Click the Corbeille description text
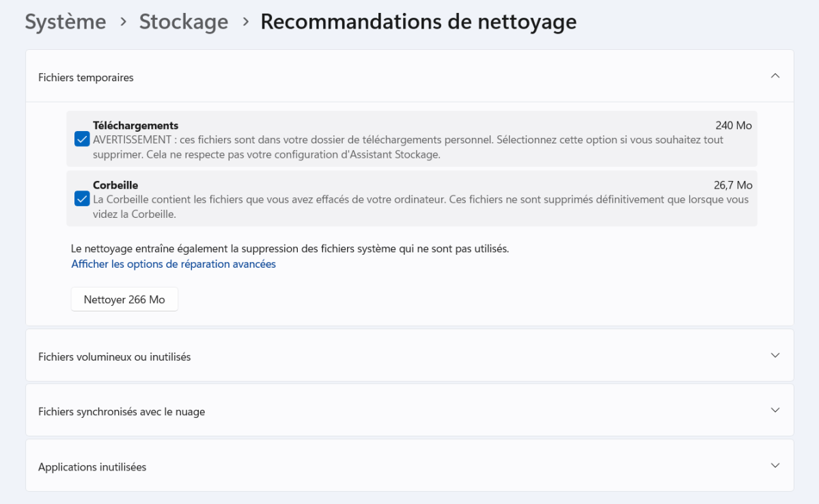This screenshot has width=819, height=504. (x=421, y=207)
